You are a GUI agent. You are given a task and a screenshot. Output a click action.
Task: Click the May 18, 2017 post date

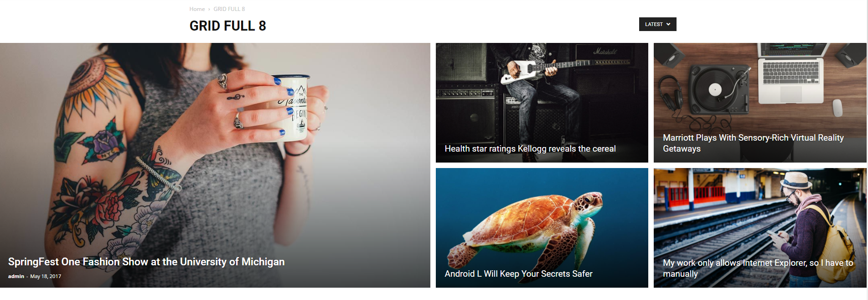[46, 276]
